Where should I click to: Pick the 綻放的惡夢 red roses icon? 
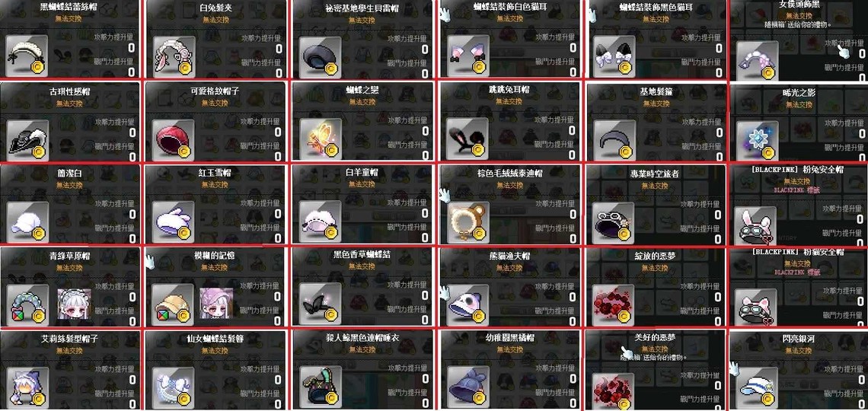tap(613, 305)
